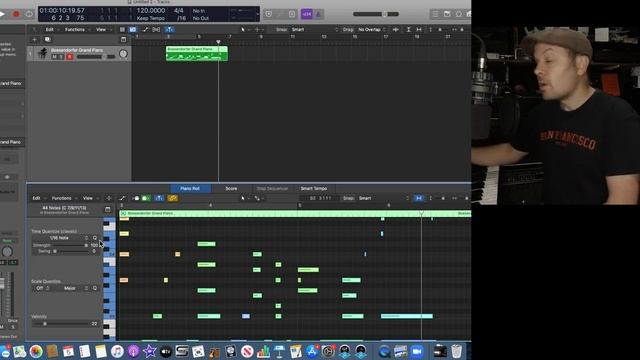Adjust the quantize Strength slider
The width and height of the screenshot is (640, 360).
pos(69,245)
